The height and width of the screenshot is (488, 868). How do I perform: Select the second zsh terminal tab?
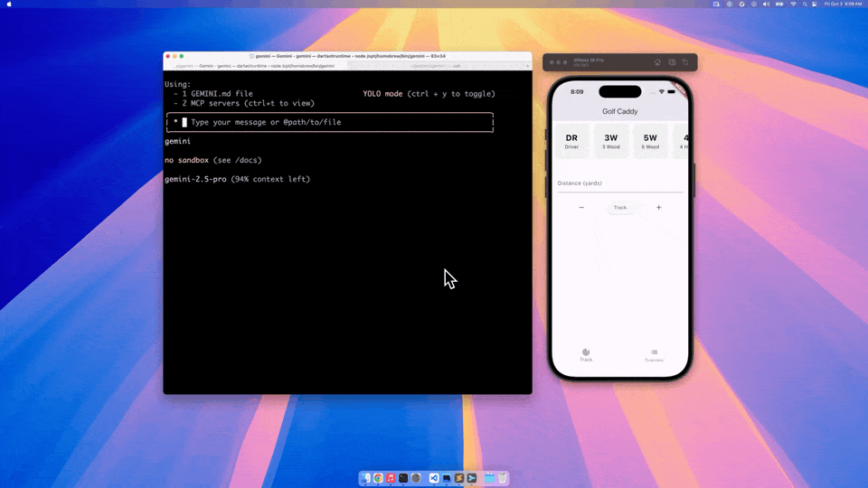pos(435,66)
